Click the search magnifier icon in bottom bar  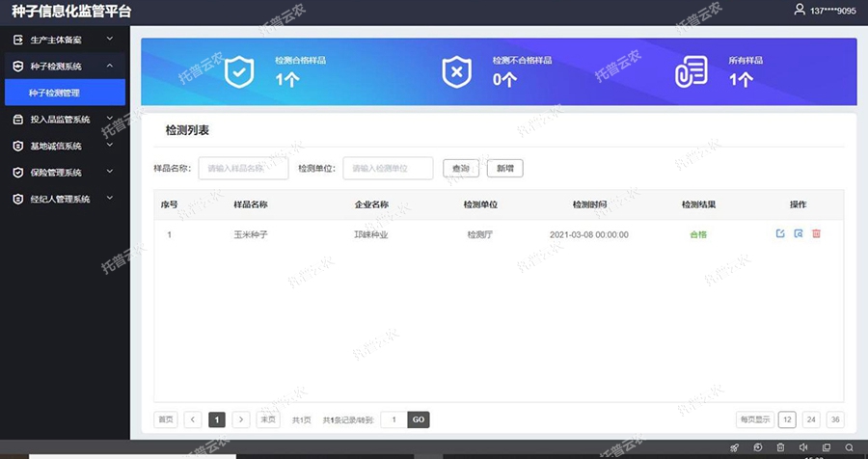[x=849, y=448]
